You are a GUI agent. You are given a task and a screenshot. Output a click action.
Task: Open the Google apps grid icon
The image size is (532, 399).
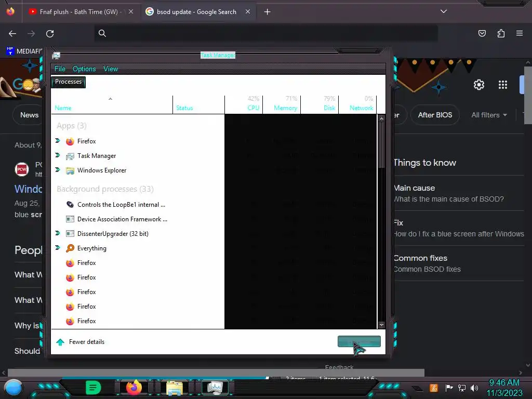click(503, 85)
